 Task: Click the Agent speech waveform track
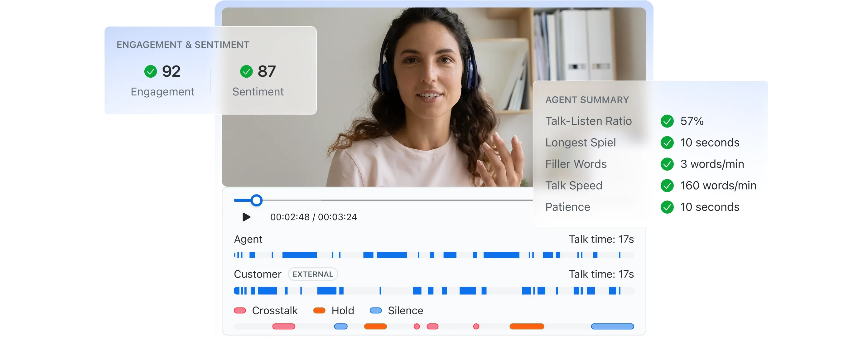(x=434, y=255)
